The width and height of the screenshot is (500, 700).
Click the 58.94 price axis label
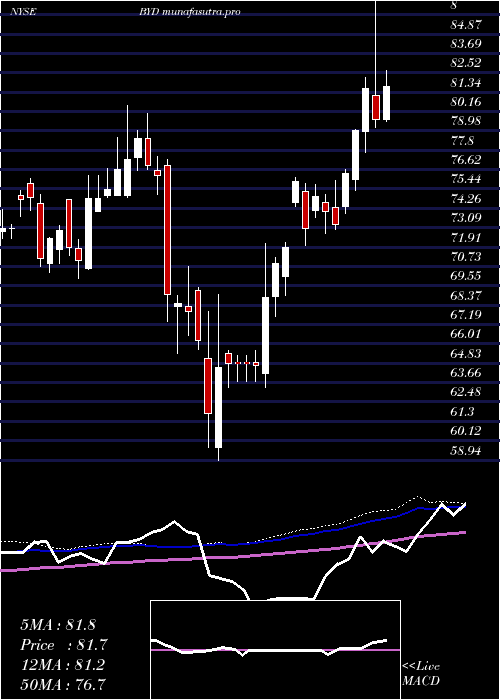tap(466, 451)
